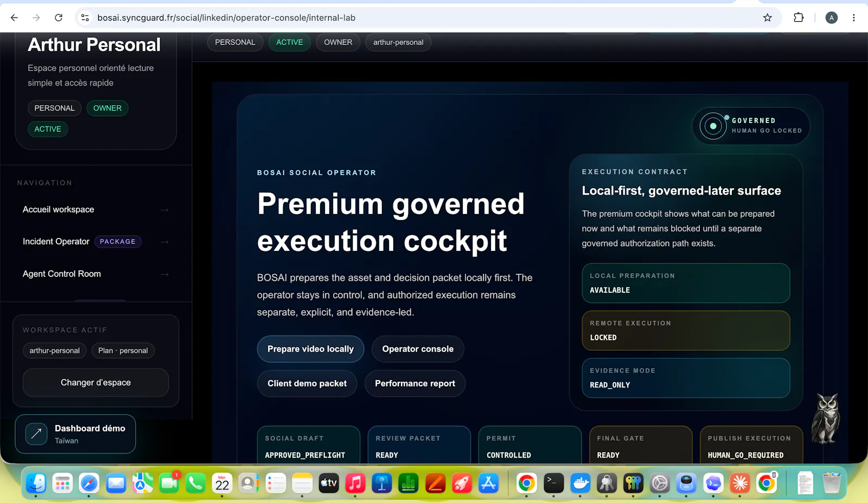
Task: Click Local-first, governed-later surface heading
Action: 681,191
